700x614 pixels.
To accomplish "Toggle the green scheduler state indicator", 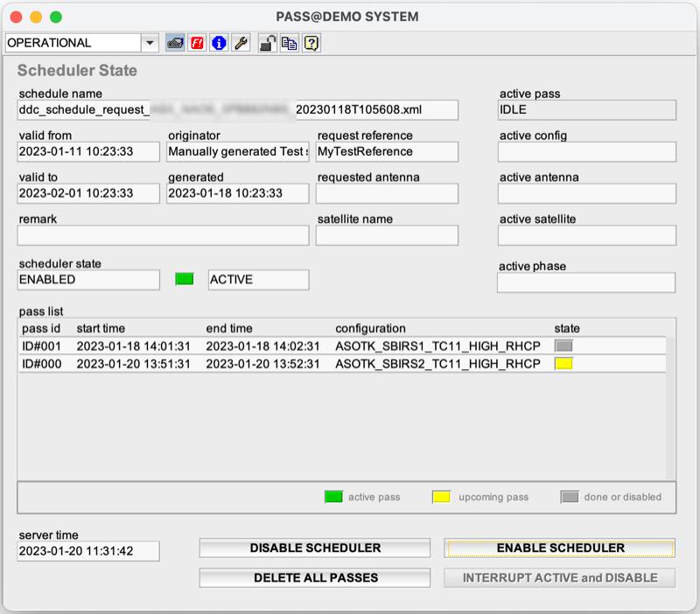I will tap(184, 277).
